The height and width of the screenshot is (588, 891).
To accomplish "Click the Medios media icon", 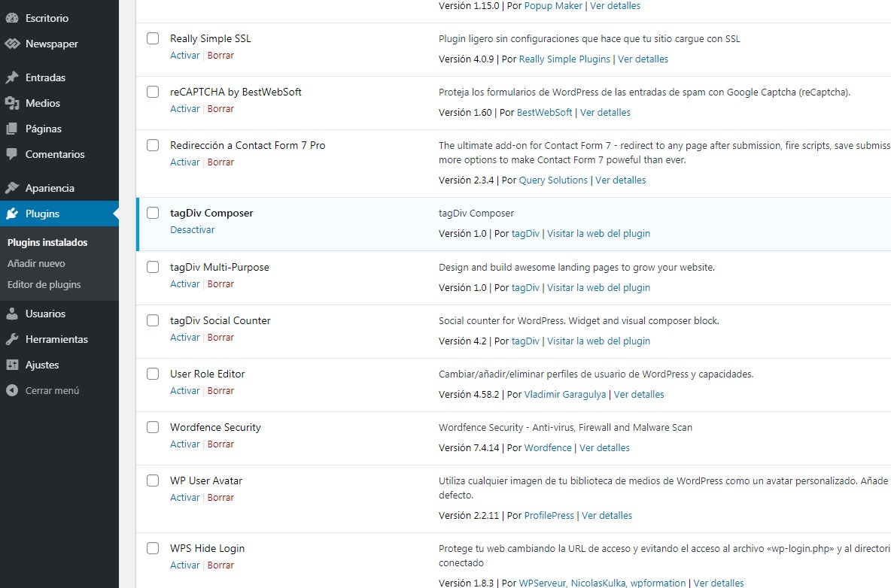I will 12,103.
